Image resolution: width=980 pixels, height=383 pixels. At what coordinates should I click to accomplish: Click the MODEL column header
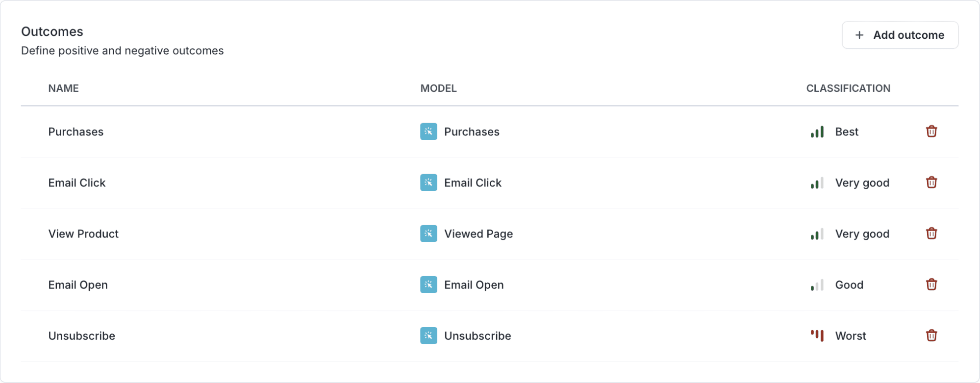[x=438, y=88]
